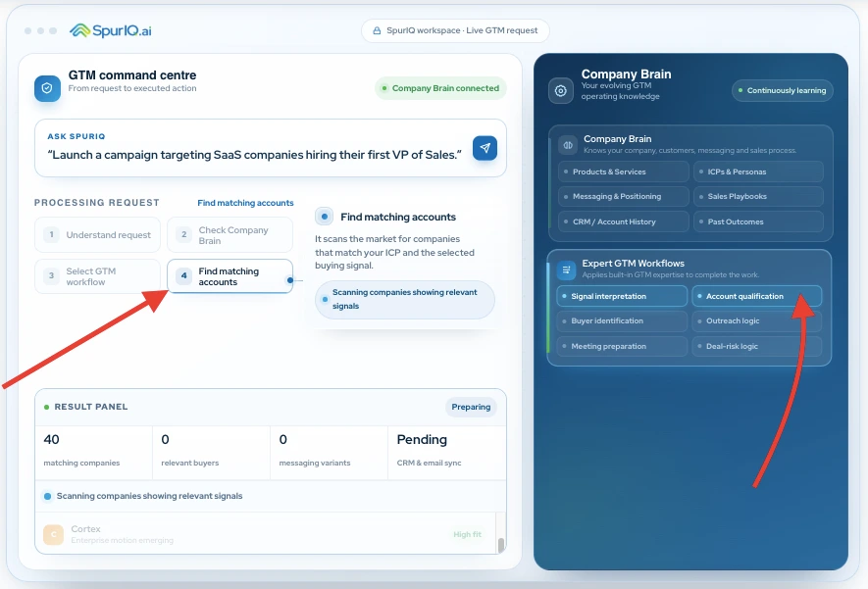The width and height of the screenshot is (868, 589).
Task: Open the SpurIQ workspace Live GTM request pill
Action: click(x=455, y=31)
